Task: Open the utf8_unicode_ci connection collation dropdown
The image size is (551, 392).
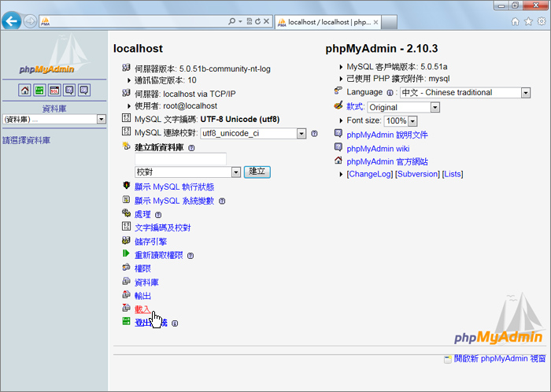Action: (x=253, y=134)
